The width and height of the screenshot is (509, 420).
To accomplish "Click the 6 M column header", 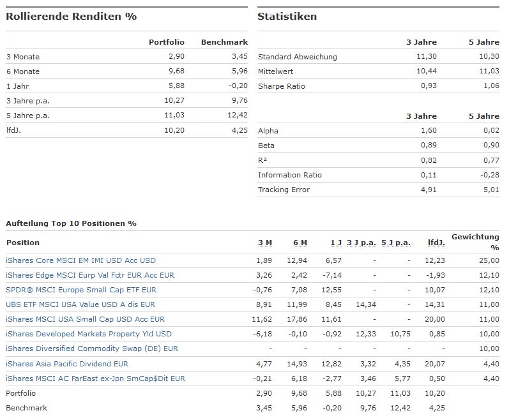I will 300,243.
